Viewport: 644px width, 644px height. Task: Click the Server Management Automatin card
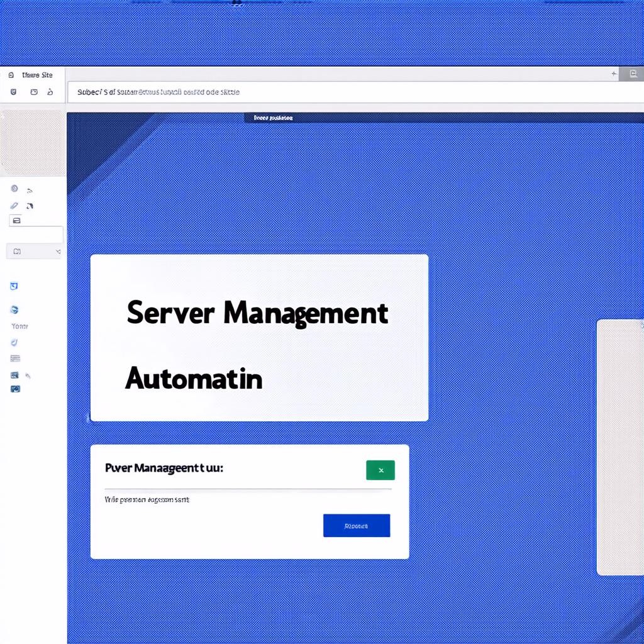pyautogui.click(x=259, y=338)
